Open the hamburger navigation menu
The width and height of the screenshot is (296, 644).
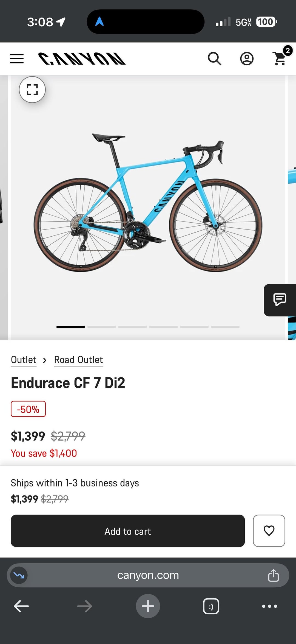click(x=17, y=59)
